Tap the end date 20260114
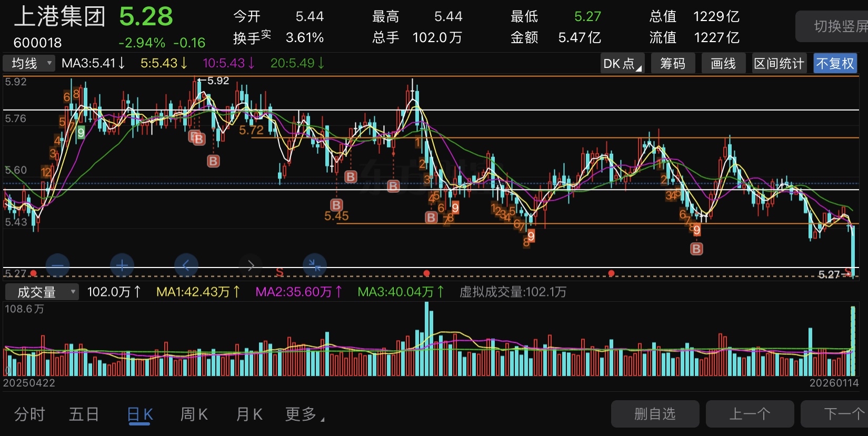The image size is (868, 436). coord(834,383)
